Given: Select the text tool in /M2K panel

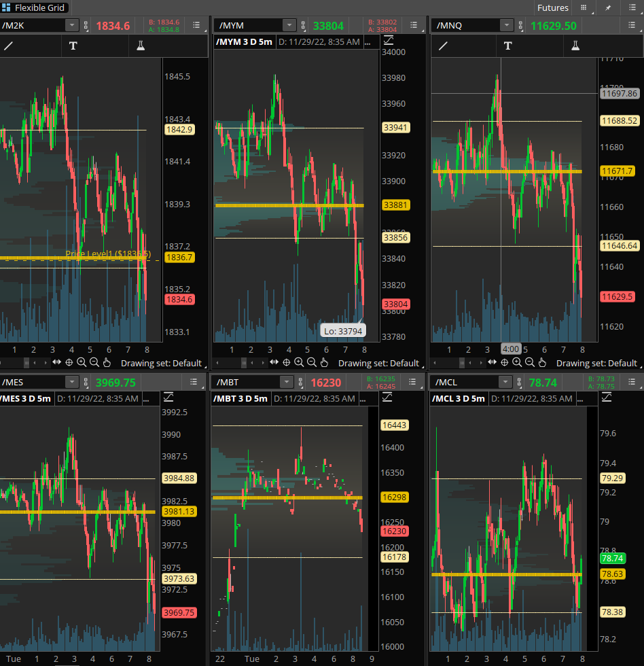Looking at the screenshot, I should tap(73, 46).
